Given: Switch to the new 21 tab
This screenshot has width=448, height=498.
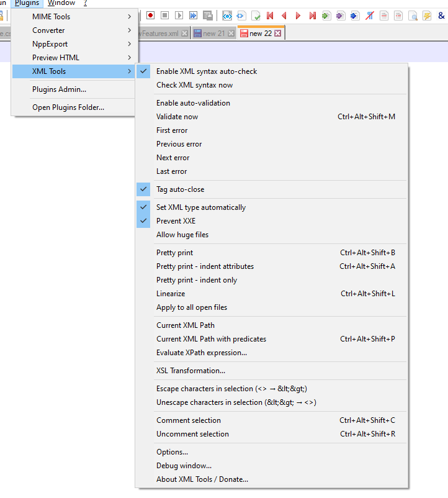Looking at the screenshot, I should tap(214, 34).
